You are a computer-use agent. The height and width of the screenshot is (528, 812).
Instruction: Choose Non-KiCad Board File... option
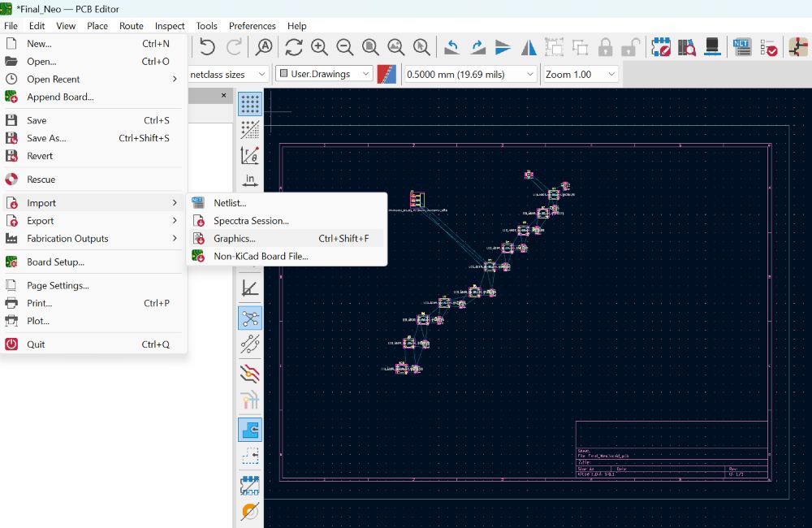click(287, 256)
